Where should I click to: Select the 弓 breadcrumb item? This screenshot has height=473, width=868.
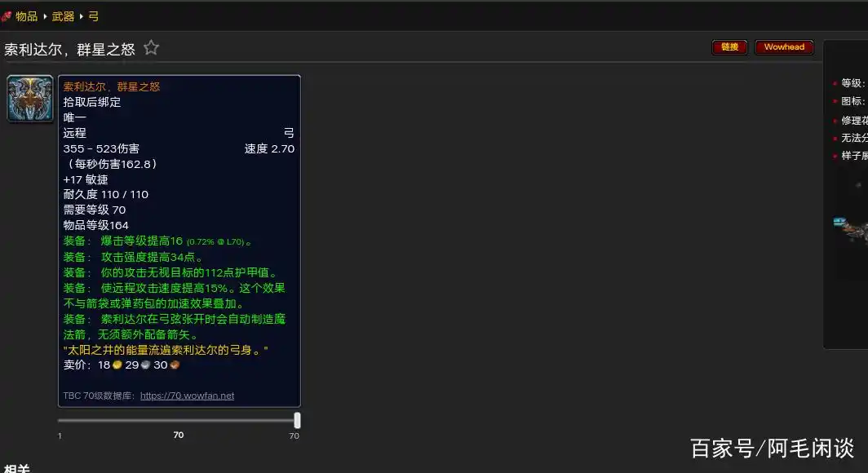(94, 16)
